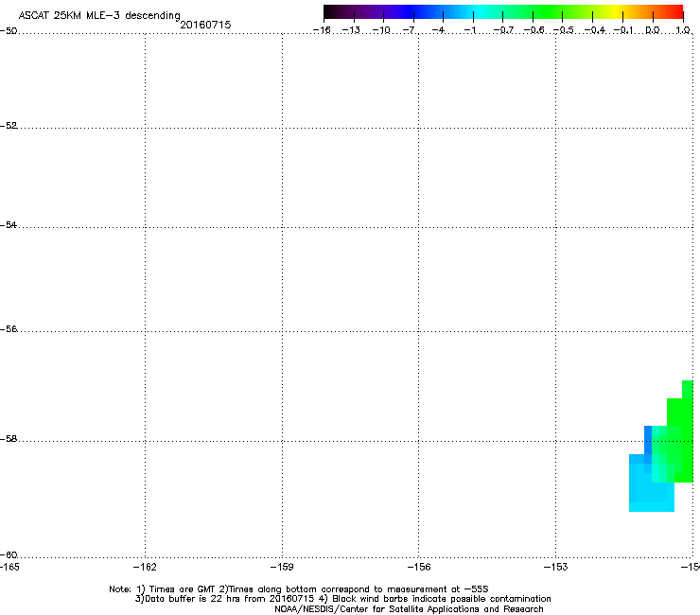Image resolution: width=700 pixels, height=615 pixels.
Task: Click the '-56' latitude axis label
Action: (x=9, y=329)
